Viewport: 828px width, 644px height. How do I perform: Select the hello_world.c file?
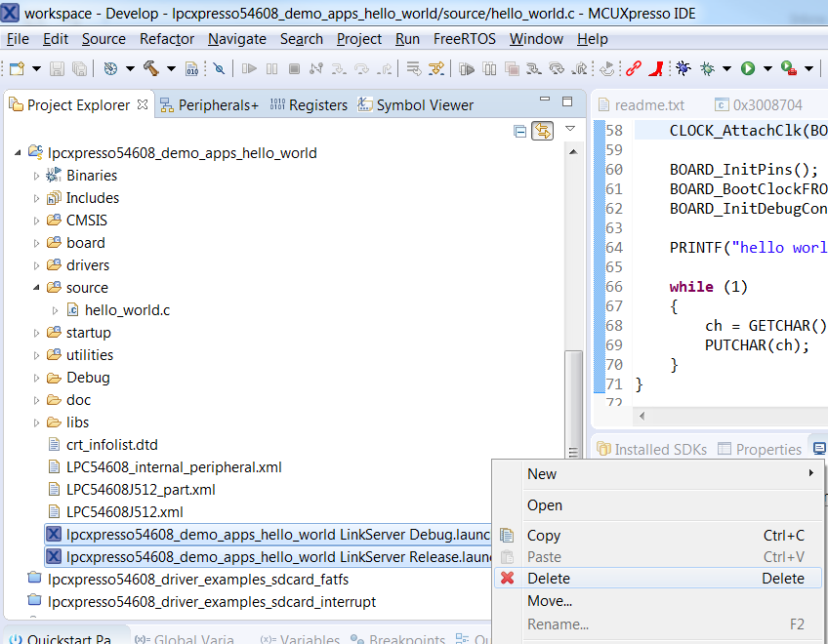(x=127, y=310)
